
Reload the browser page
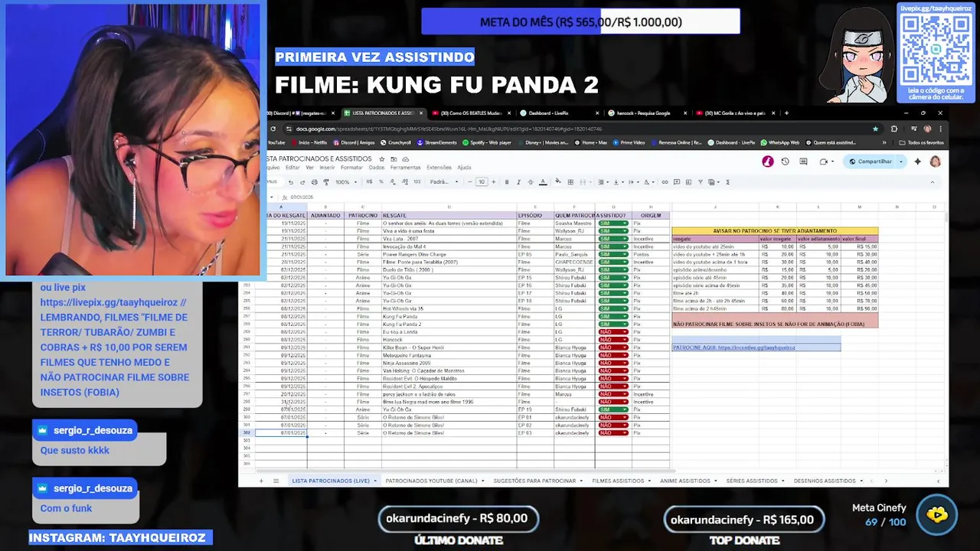pyautogui.click(x=274, y=129)
